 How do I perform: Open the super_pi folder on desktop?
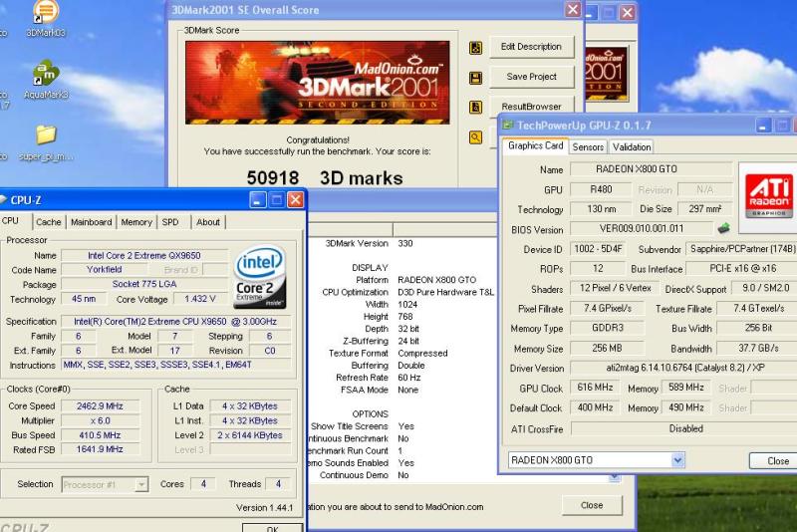click(x=46, y=143)
